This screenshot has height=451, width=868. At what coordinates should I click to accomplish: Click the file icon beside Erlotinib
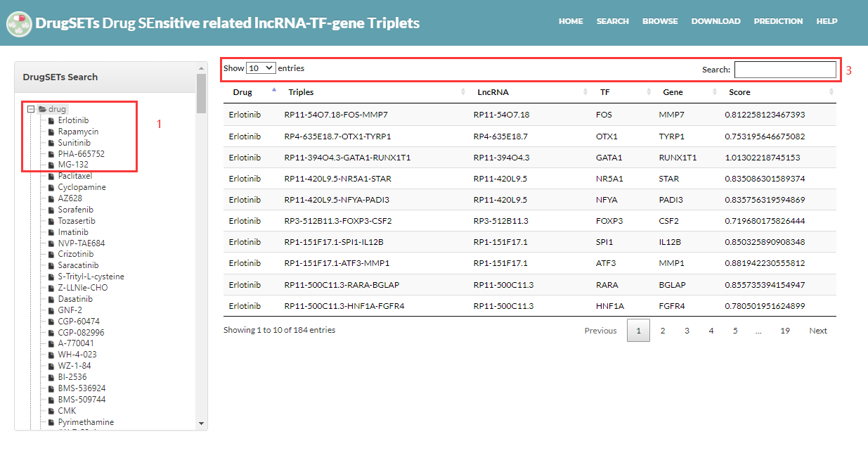point(51,120)
